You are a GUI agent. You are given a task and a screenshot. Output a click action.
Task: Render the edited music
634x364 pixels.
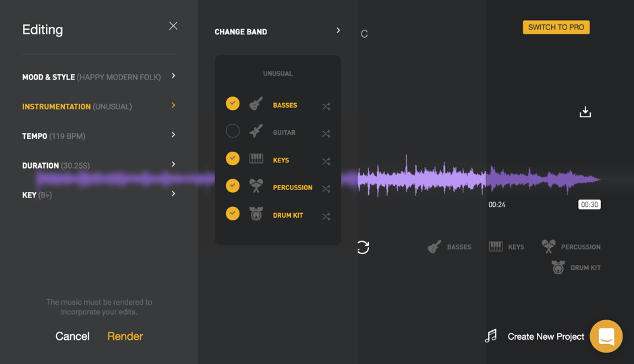[x=125, y=336]
